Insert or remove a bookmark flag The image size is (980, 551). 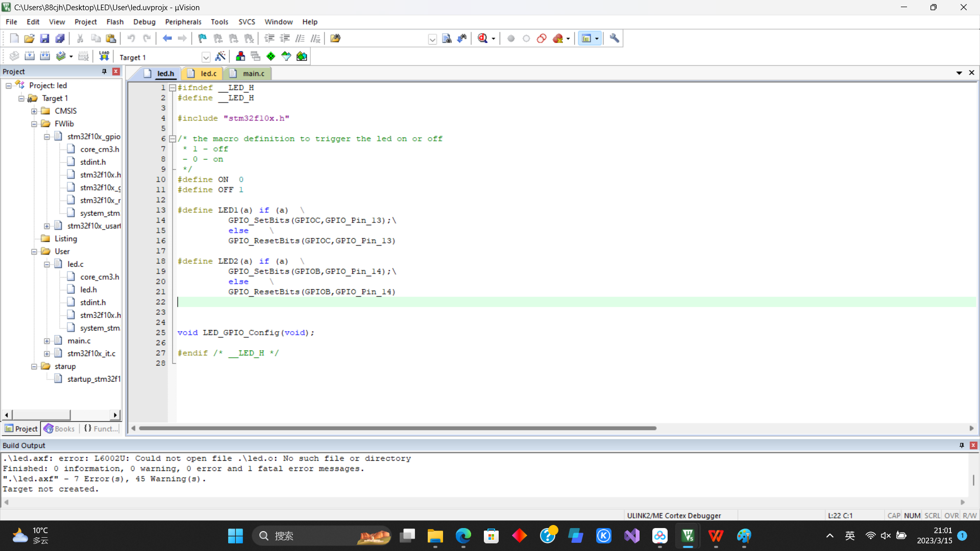point(202,38)
